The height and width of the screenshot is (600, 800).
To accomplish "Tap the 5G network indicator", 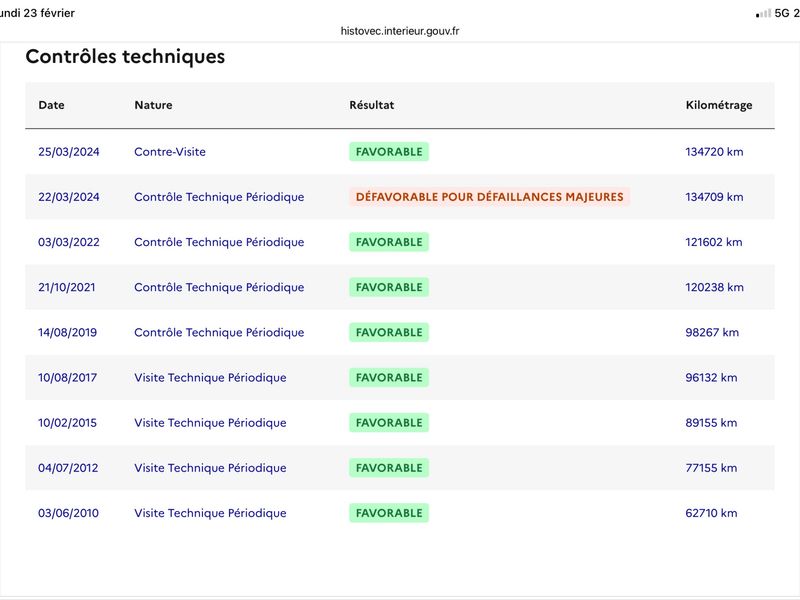I will point(783,13).
